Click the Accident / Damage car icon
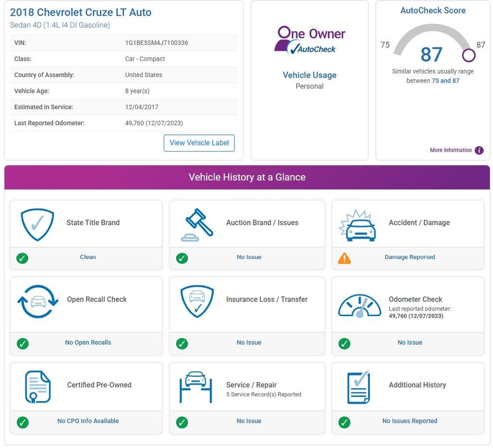This screenshot has height=448, width=493. click(x=357, y=225)
